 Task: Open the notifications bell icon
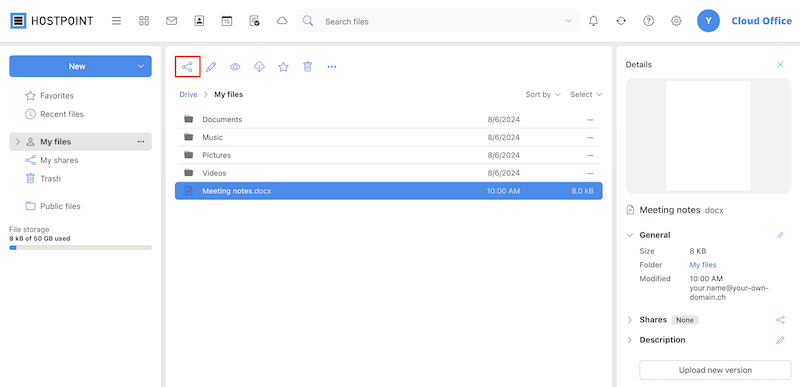coord(593,21)
